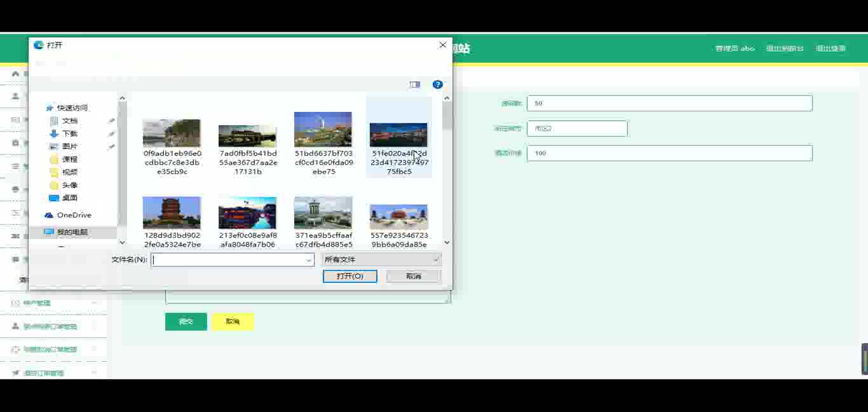Image resolution: width=868 pixels, height=412 pixels.
Task: Click the home icon in web sidebar
Action: coord(16,74)
